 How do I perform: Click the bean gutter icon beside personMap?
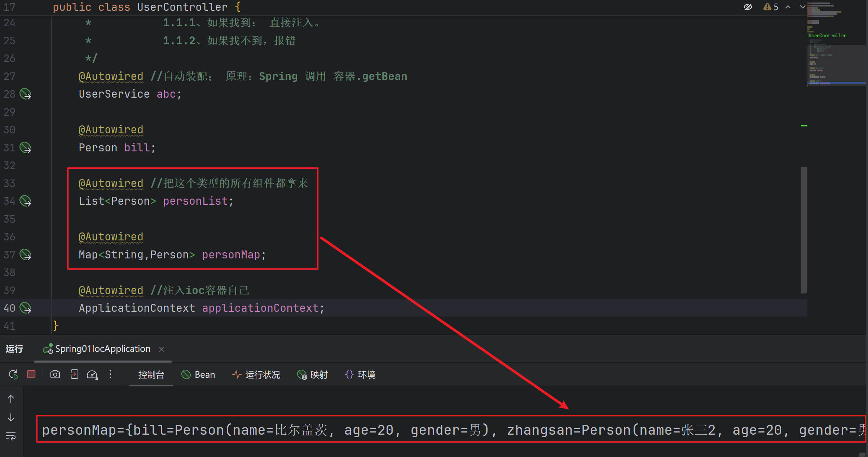[x=25, y=255]
